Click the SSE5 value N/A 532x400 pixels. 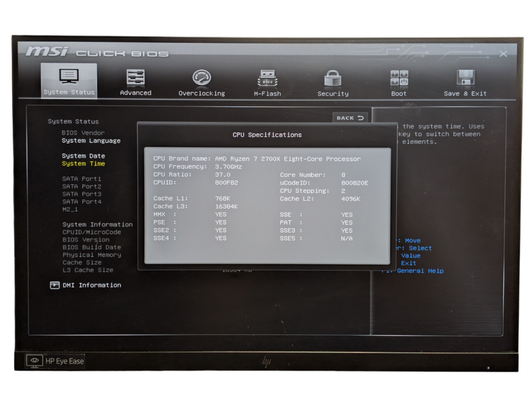347,239
